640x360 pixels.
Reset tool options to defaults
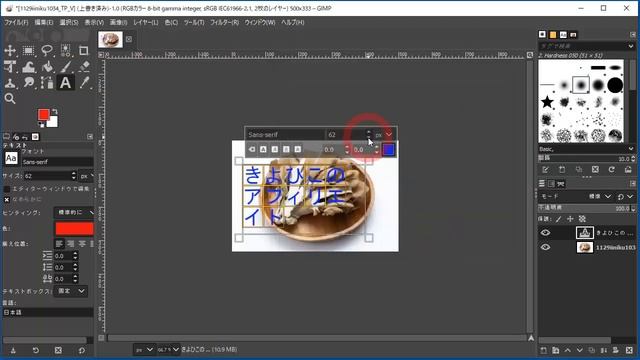pyautogui.click(x=82, y=350)
